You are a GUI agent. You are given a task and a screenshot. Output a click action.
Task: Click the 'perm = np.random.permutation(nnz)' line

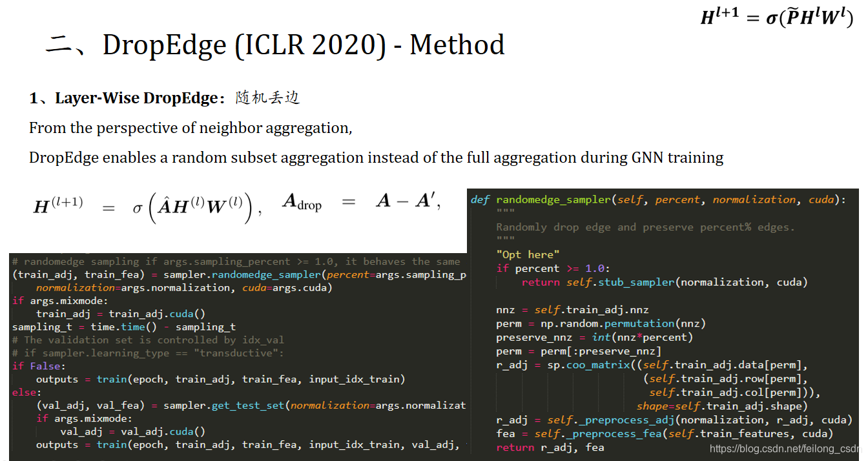click(601, 323)
